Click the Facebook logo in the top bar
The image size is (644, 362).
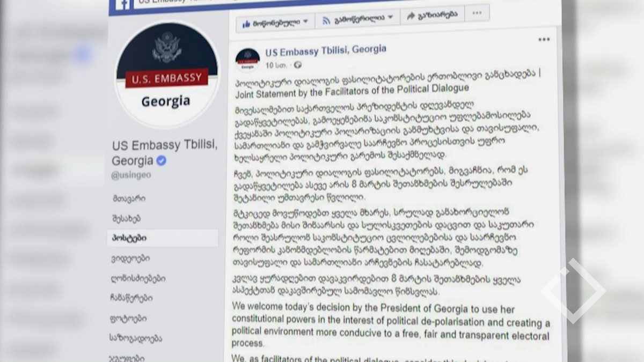click(x=124, y=3)
